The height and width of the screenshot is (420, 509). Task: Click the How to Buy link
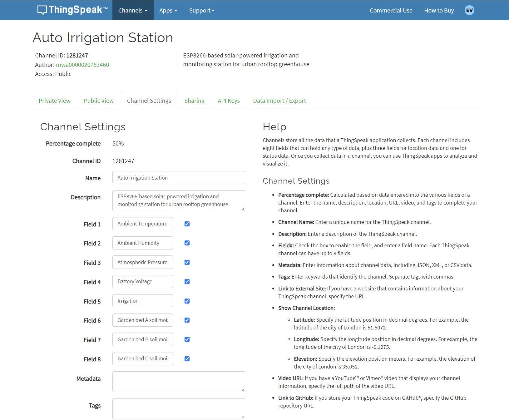[439, 10]
